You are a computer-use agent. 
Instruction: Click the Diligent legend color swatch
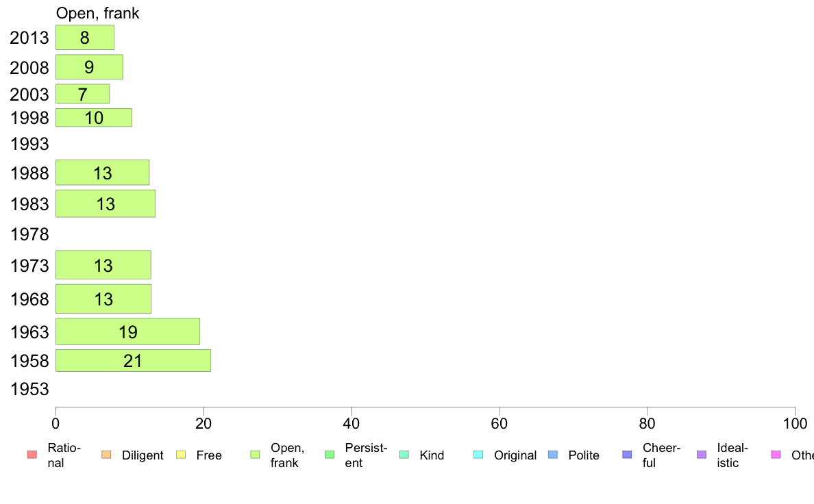click(x=106, y=455)
